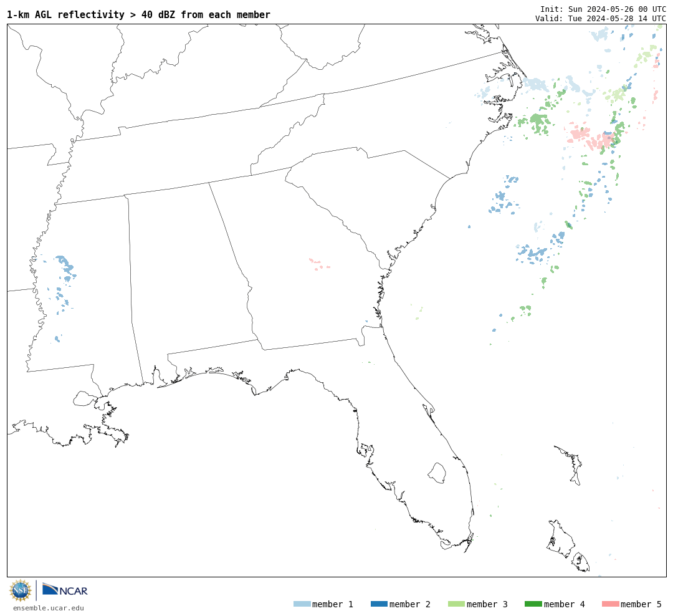Click the "member 3" legend label
The image size is (673, 616).
(x=487, y=604)
